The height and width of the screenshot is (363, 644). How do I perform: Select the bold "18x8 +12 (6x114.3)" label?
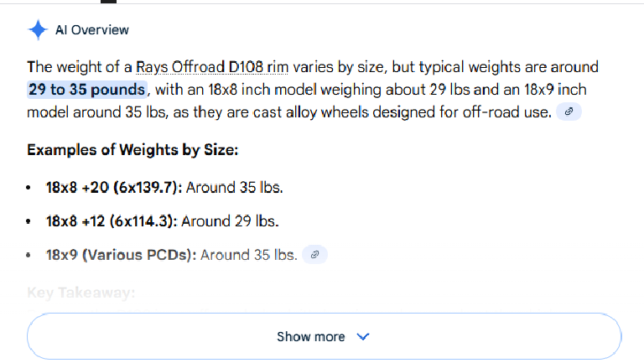[111, 221]
